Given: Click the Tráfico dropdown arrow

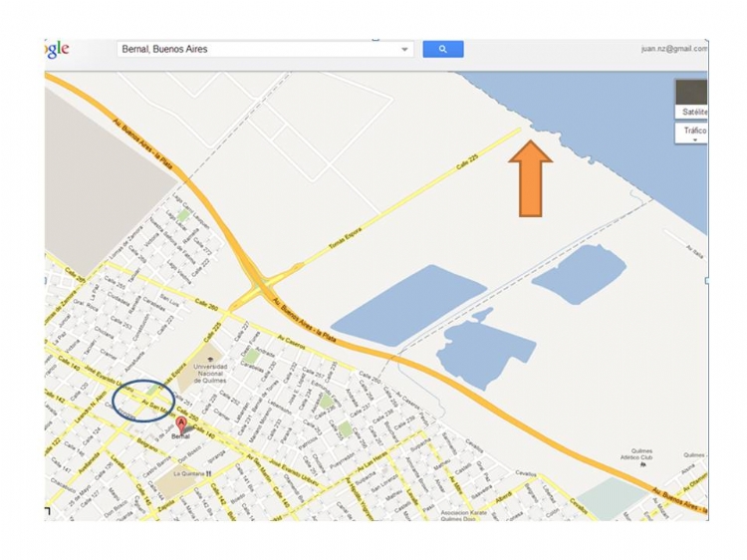Looking at the screenshot, I should tap(695, 140).
